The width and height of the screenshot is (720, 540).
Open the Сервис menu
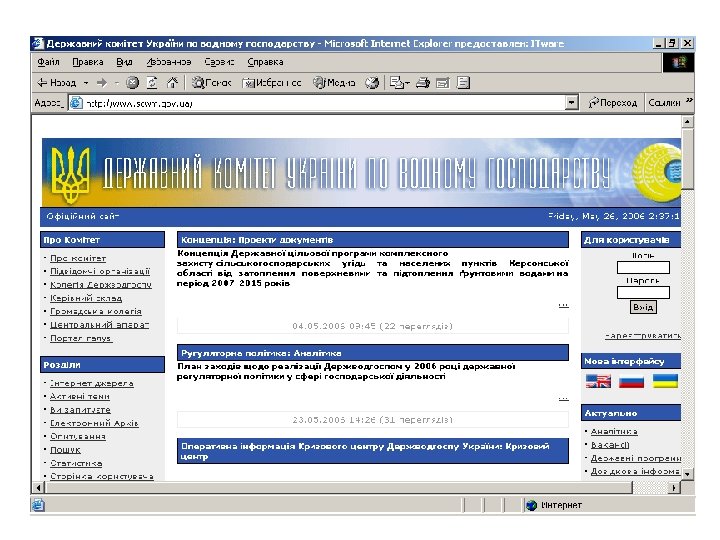(x=219, y=62)
